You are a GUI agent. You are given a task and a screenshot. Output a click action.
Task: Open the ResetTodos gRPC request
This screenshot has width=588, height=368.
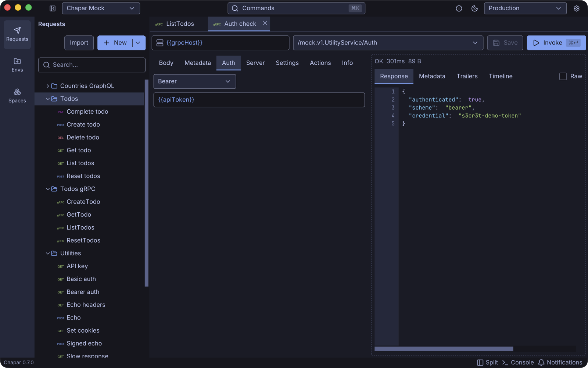click(89, 240)
